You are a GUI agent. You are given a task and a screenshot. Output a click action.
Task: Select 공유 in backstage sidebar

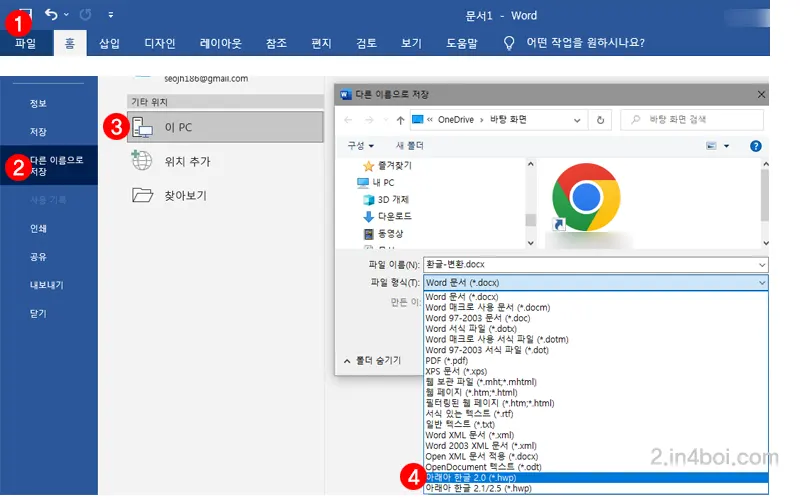coord(38,257)
